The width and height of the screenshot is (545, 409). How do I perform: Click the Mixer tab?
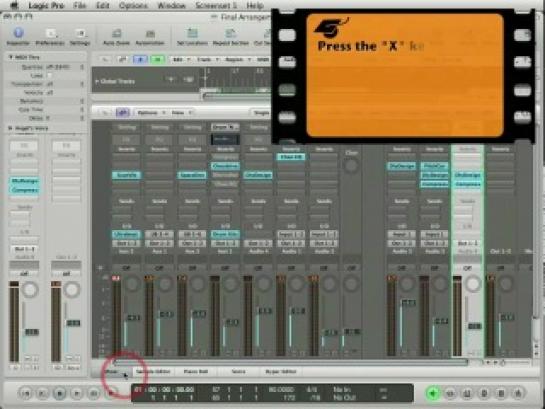112,371
